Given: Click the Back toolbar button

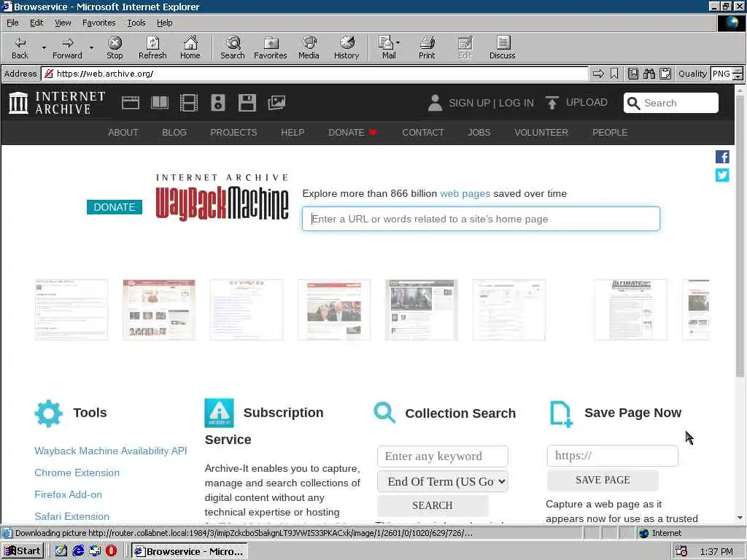Looking at the screenshot, I should click(20, 47).
